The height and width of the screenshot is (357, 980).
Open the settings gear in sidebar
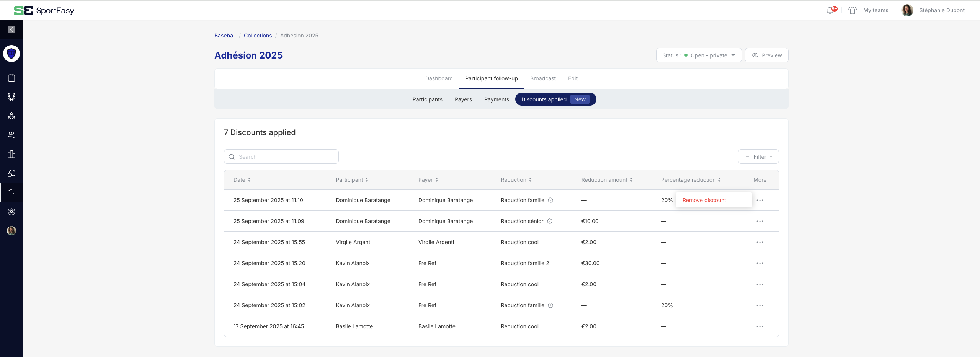[x=11, y=212]
